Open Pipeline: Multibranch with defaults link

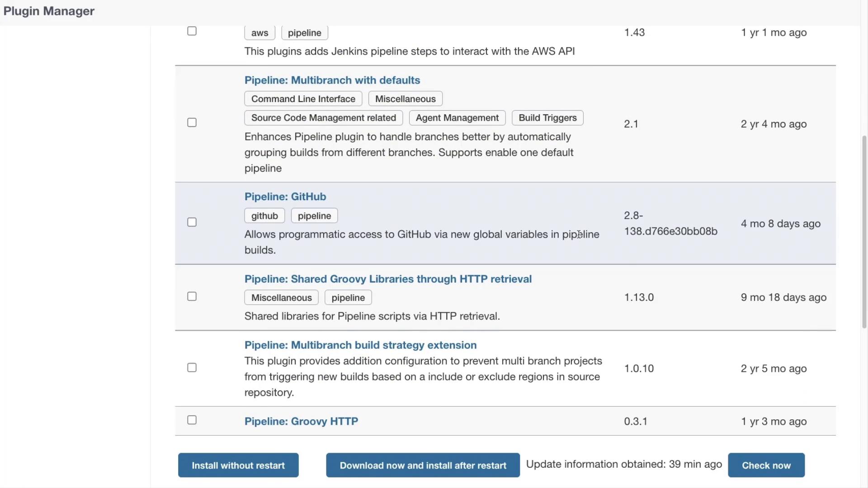click(332, 80)
